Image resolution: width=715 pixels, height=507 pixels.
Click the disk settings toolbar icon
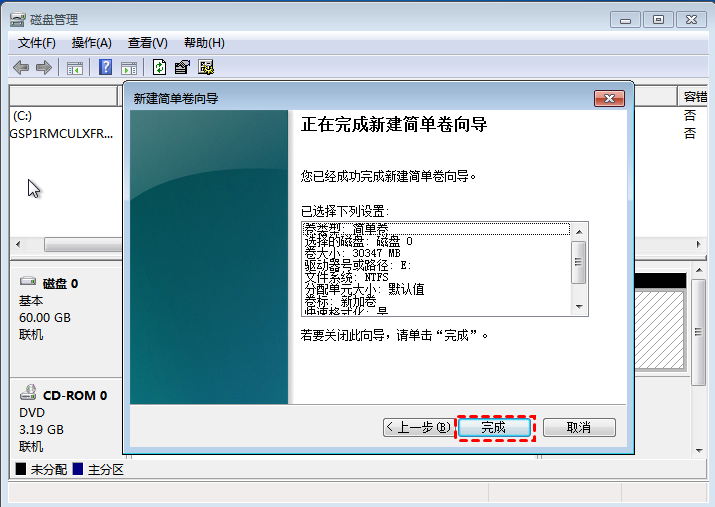(206, 67)
